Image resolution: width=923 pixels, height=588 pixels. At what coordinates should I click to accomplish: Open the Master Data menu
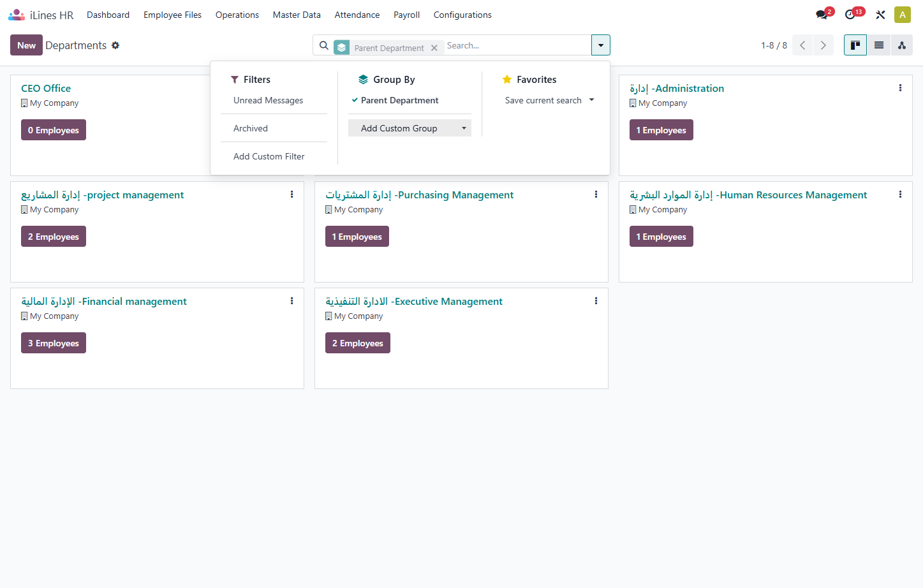(297, 15)
